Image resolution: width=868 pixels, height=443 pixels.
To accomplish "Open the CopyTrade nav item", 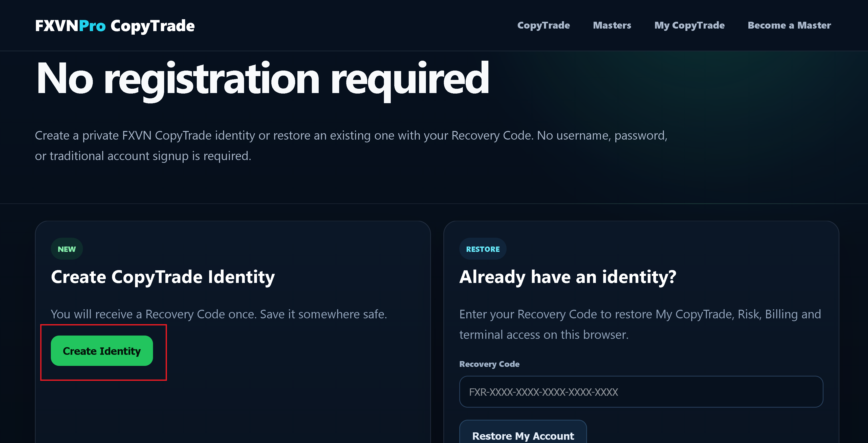I will tap(543, 25).
